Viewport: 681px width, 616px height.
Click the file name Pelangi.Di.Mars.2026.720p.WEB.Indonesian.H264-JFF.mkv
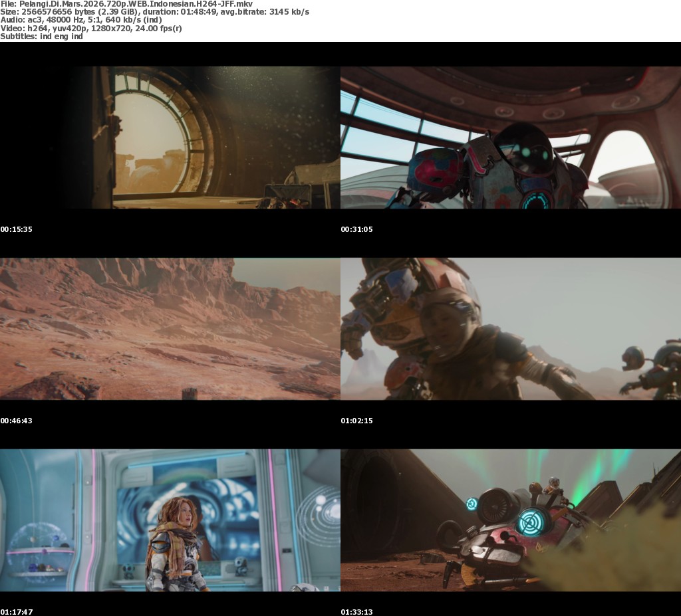136,4
